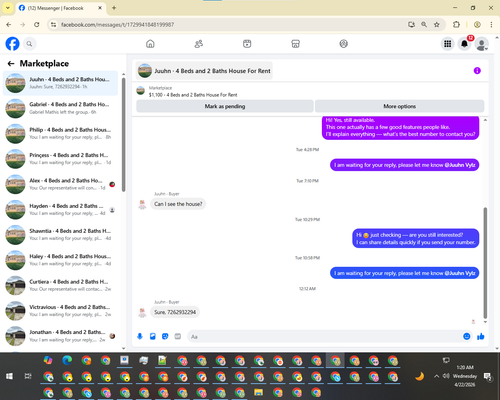The image size is (500, 400).
Task: Open the Facebook search magnifier
Action: click(x=29, y=44)
